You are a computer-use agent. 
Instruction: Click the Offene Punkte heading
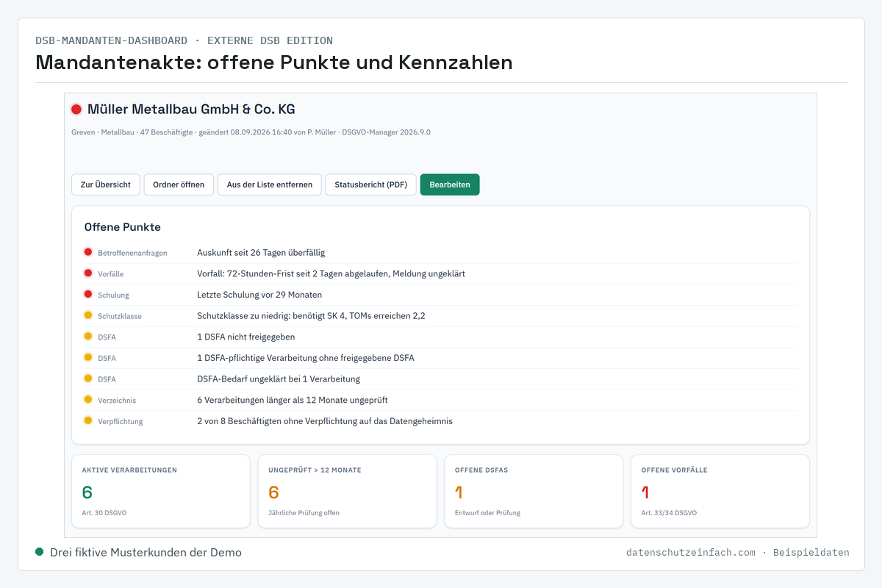[x=123, y=227]
